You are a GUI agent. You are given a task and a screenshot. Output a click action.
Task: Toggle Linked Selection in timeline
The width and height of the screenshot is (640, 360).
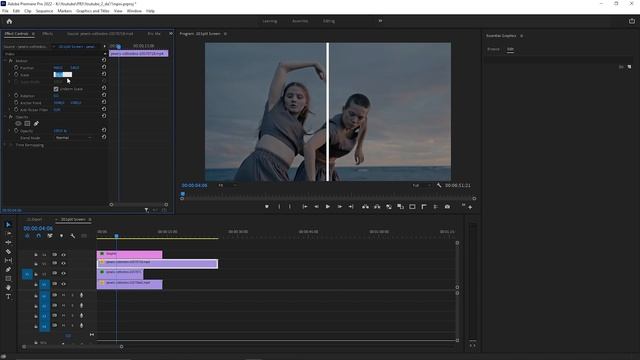(x=50, y=236)
